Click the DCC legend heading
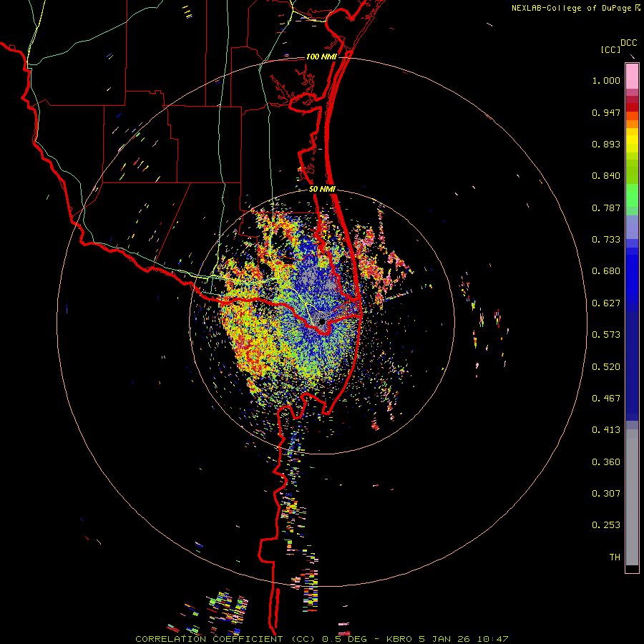 point(628,43)
